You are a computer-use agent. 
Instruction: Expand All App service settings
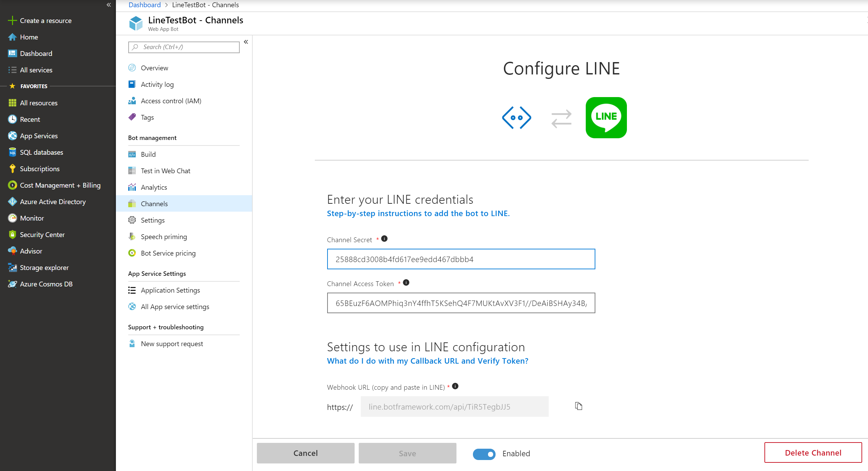[x=175, y=306]
